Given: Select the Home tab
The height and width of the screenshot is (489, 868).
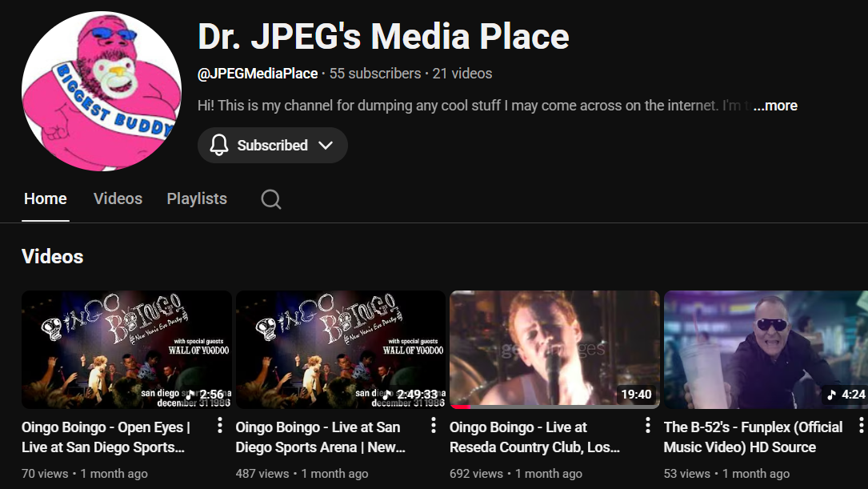Looking at the screenshot, I should click(x=46, y=198).
